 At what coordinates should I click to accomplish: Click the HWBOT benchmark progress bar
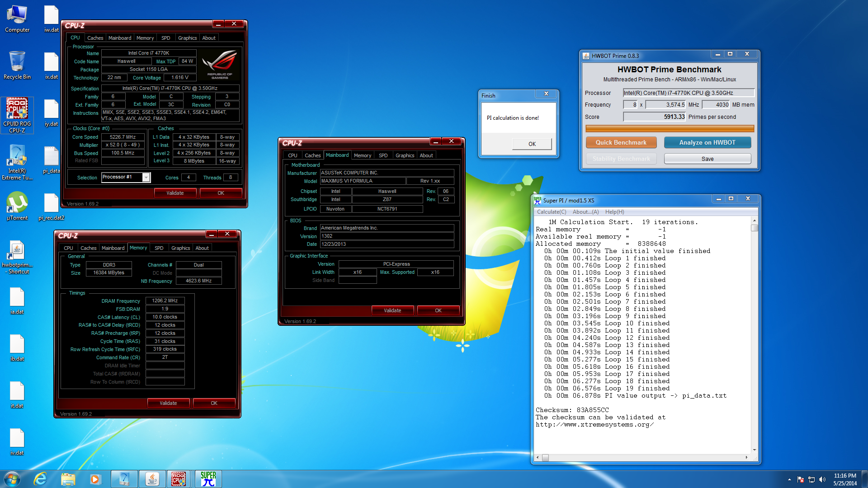pyautogui.click(x=670, y=129)
